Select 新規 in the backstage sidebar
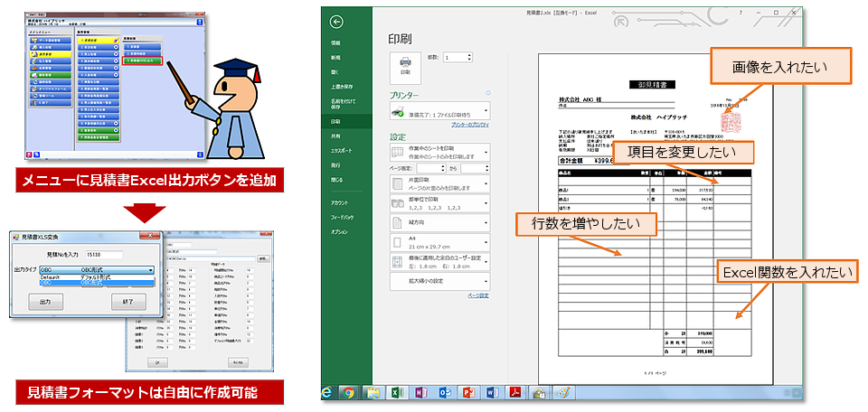Screen dimensions: 868x412 (x=335, y=57)
